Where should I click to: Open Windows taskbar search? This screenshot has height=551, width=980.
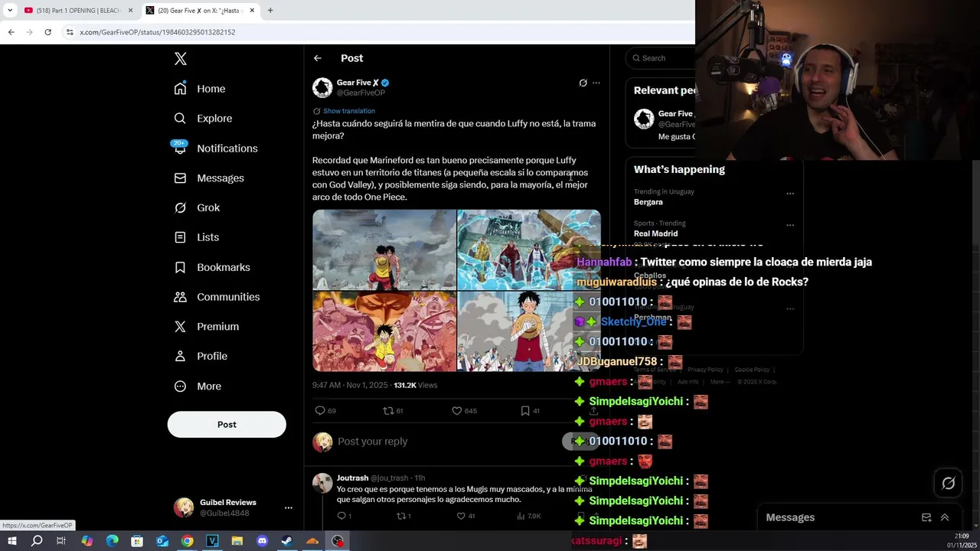click(37, 541)
